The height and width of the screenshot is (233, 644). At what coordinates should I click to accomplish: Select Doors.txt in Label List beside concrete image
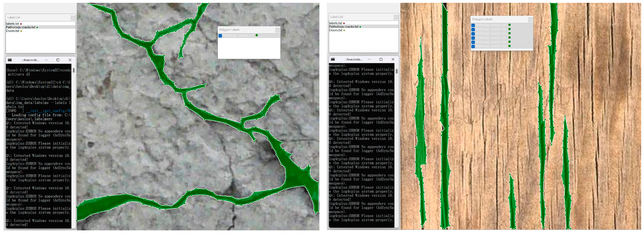coord(12,31)
